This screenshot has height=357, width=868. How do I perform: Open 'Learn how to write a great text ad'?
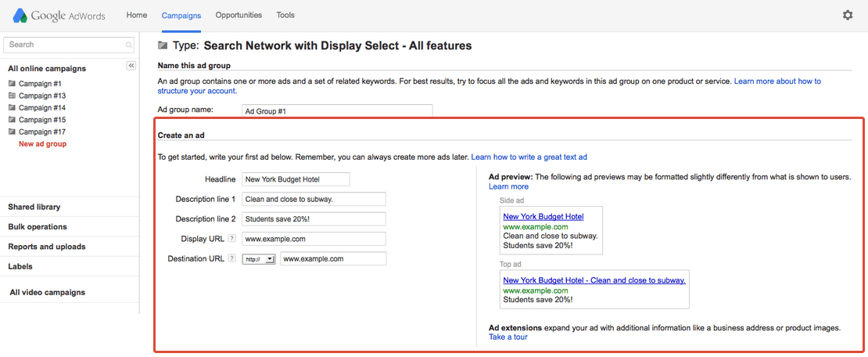click(x=529, y=157)
